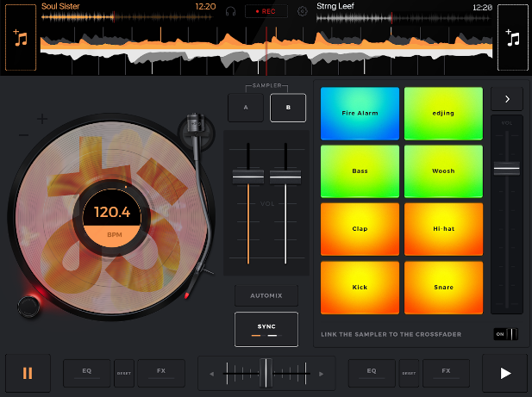Open the left deck FX panel

click(x=161, y=372)
